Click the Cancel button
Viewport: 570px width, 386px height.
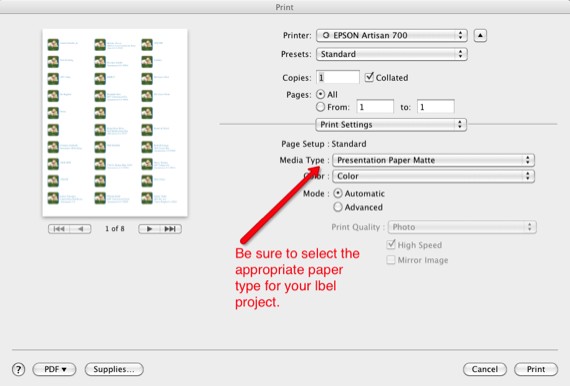pos(485,369)
